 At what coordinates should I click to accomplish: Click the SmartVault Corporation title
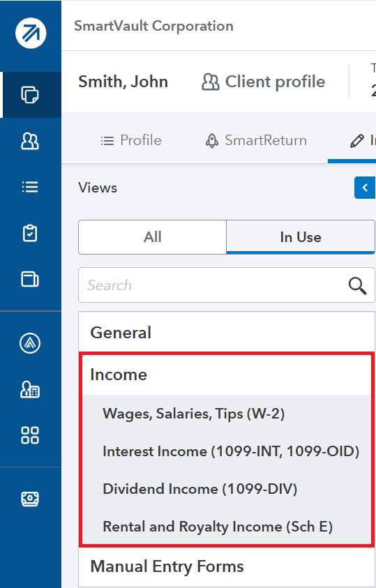pyautogui.click(x=153, y=26)
